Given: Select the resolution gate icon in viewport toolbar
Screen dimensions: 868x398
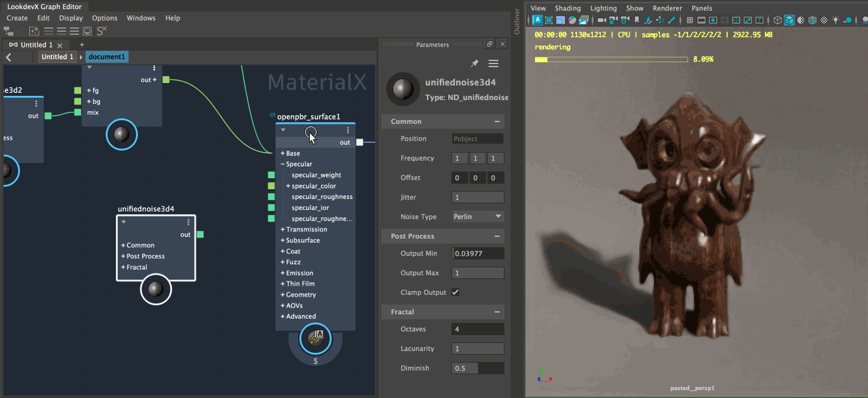Looking at the screenshot, I should pos(713,20).
